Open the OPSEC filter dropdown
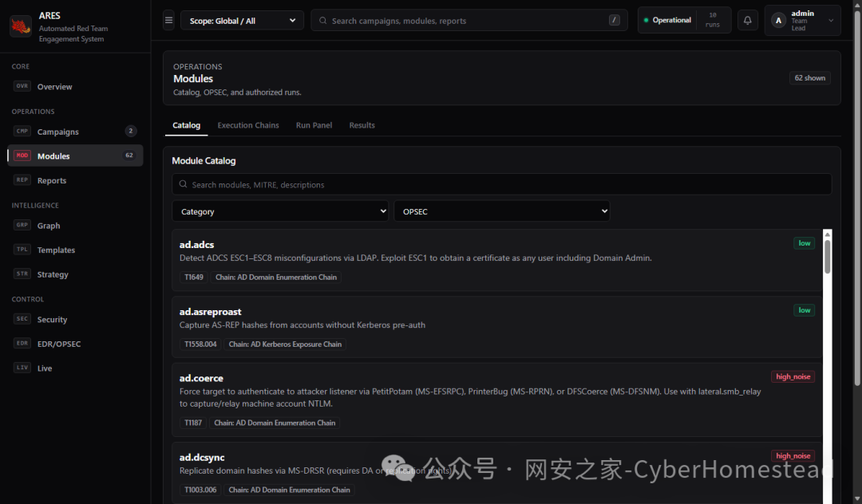The height and width of the screenshot is (504, 862). (501, 211)
